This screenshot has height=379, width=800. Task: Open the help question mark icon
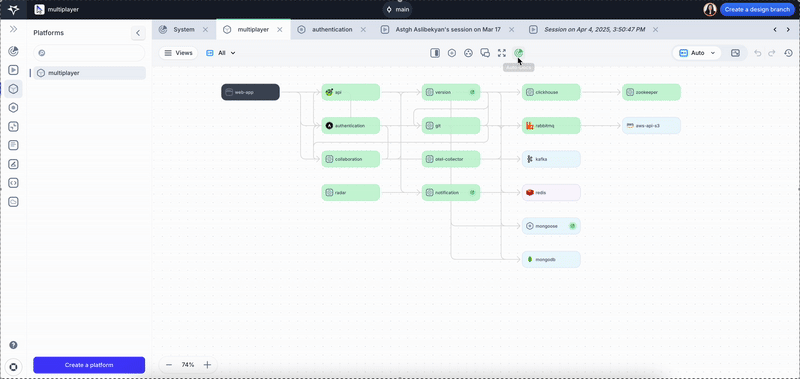(14, 345)
